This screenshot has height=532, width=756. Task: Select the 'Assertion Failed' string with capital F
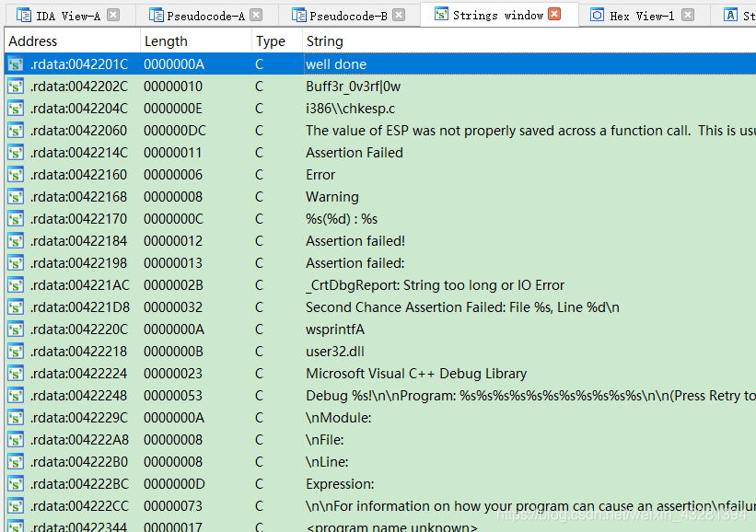click(x=355, y=153)
